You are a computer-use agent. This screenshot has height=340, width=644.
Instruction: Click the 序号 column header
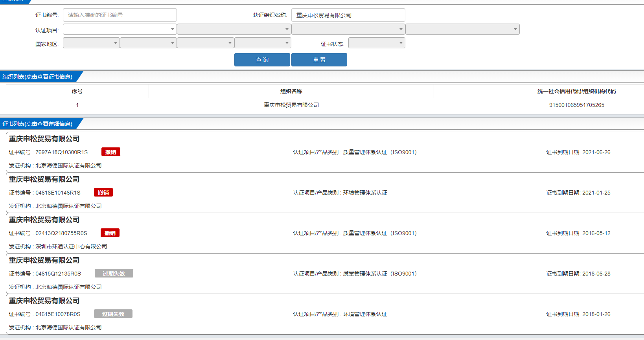click(x=77, y=91)
